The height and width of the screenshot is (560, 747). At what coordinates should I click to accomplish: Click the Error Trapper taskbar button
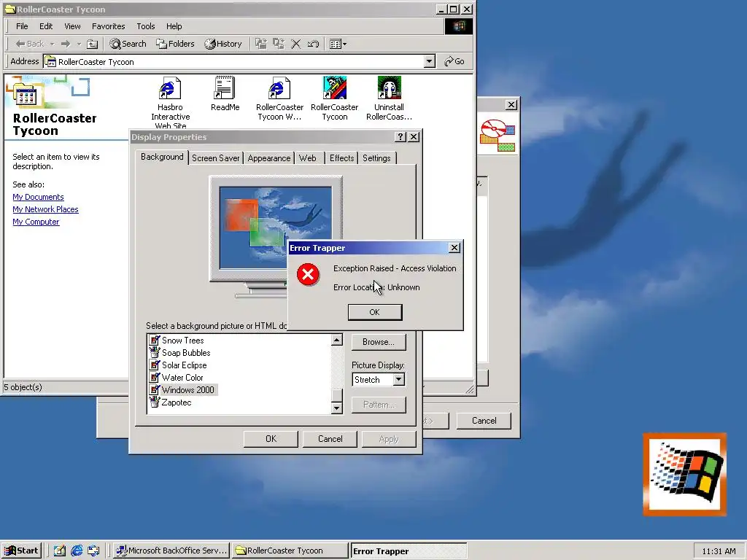[409, 551]
